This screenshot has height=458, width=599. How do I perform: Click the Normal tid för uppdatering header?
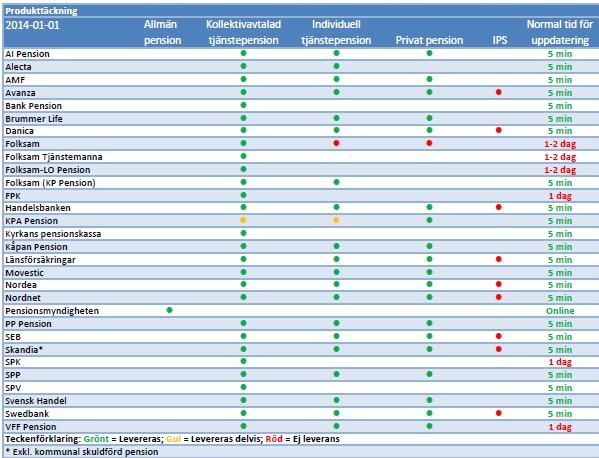point(560,32)
